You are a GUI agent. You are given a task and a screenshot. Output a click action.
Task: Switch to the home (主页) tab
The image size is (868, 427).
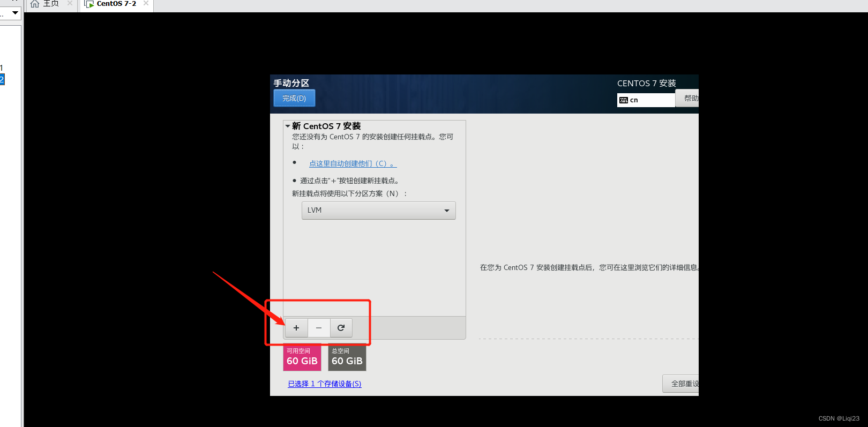click(51, 4)
